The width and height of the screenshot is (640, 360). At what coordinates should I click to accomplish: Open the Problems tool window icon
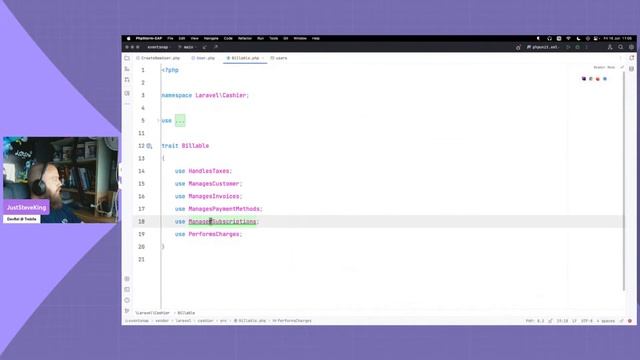pyautogui.click(x=127, y=300)
